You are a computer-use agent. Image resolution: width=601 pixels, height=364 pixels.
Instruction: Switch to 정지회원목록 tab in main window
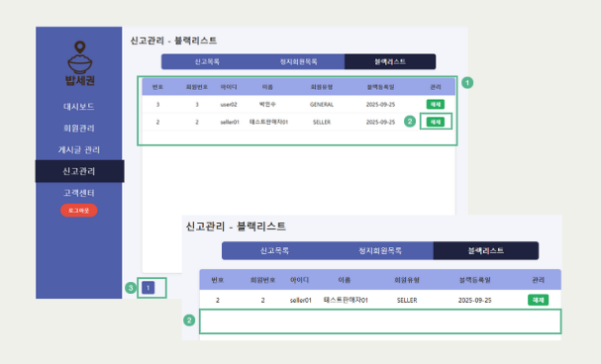coord(299,61)
